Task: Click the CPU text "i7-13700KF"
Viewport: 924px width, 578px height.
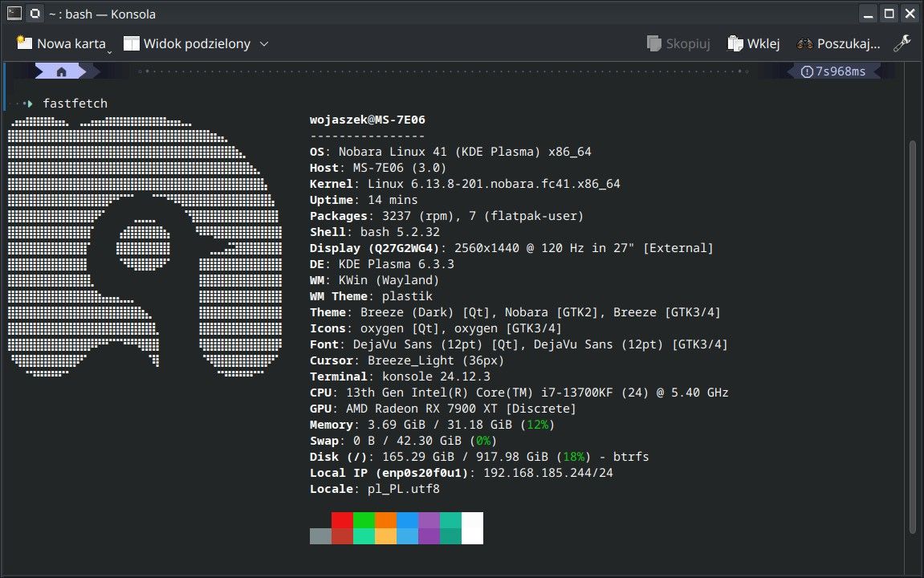Action: coord(577,393)
